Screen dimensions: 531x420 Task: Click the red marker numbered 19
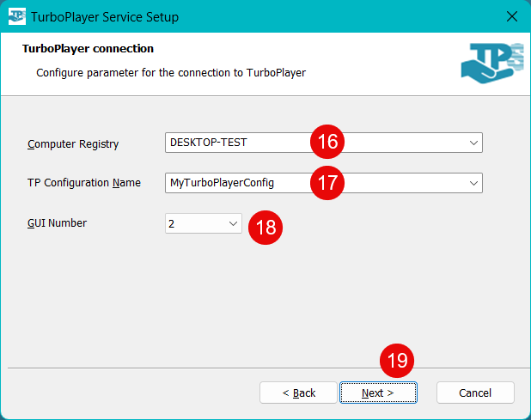[x=397, y=362]
